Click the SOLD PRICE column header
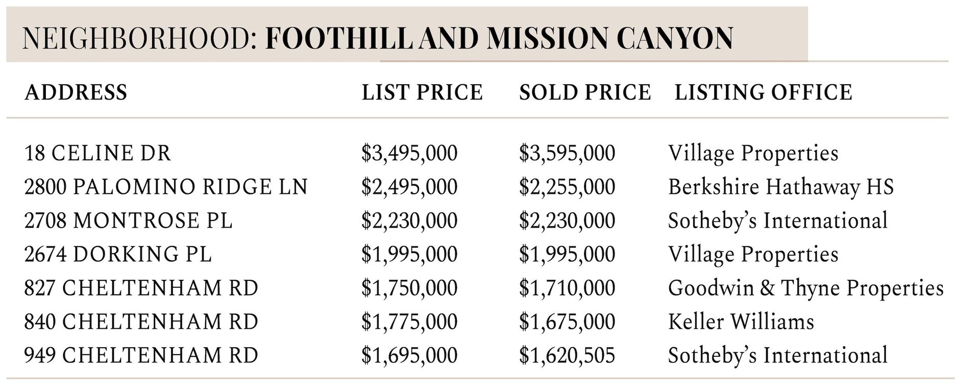The width and height of the screenshot is (980, 390). [585, 92]
